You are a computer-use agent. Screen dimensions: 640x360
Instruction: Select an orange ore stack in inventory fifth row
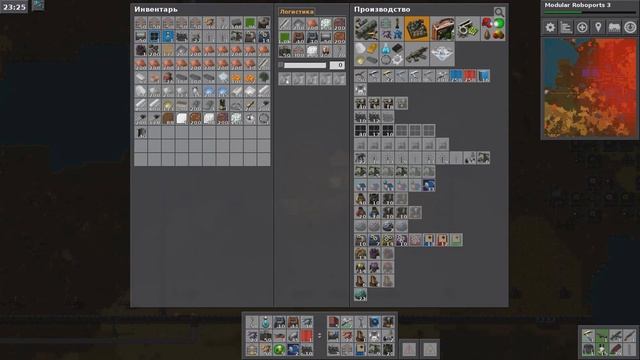(237, 78)
